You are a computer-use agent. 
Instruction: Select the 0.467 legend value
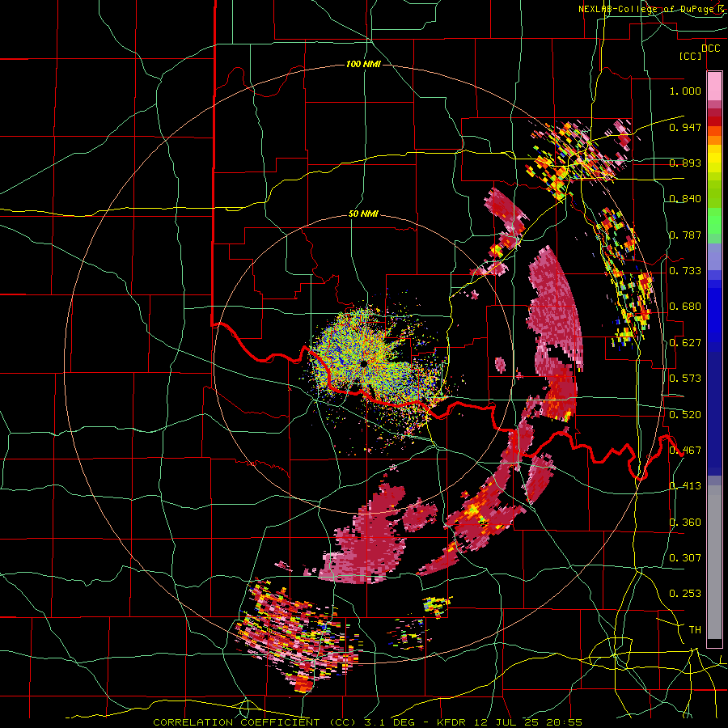click(685, 451)
